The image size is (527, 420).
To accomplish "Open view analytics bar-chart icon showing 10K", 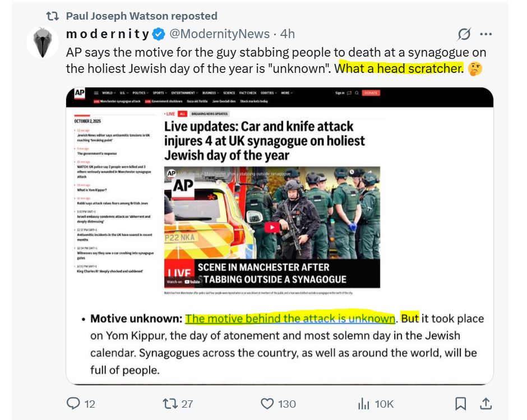I will click(x=364, y=404).
